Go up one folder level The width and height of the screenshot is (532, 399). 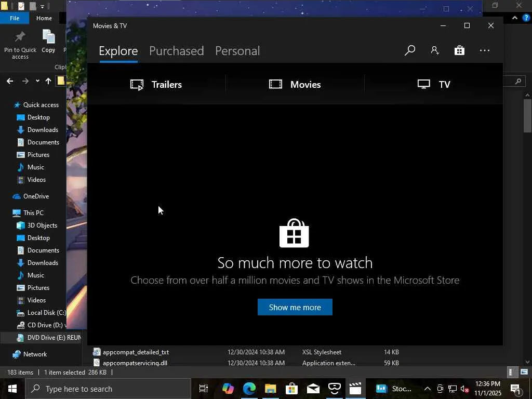[x=48, y=81]
